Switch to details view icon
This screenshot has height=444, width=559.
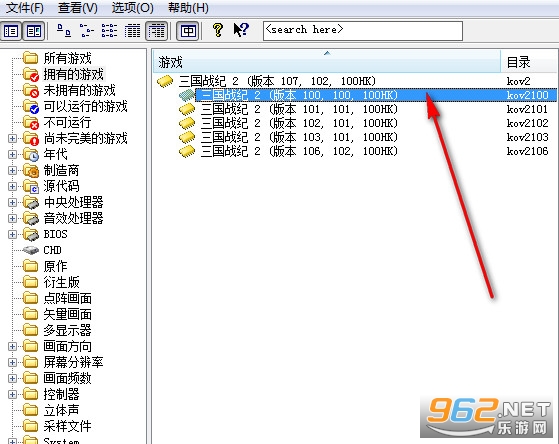(132, 31)
